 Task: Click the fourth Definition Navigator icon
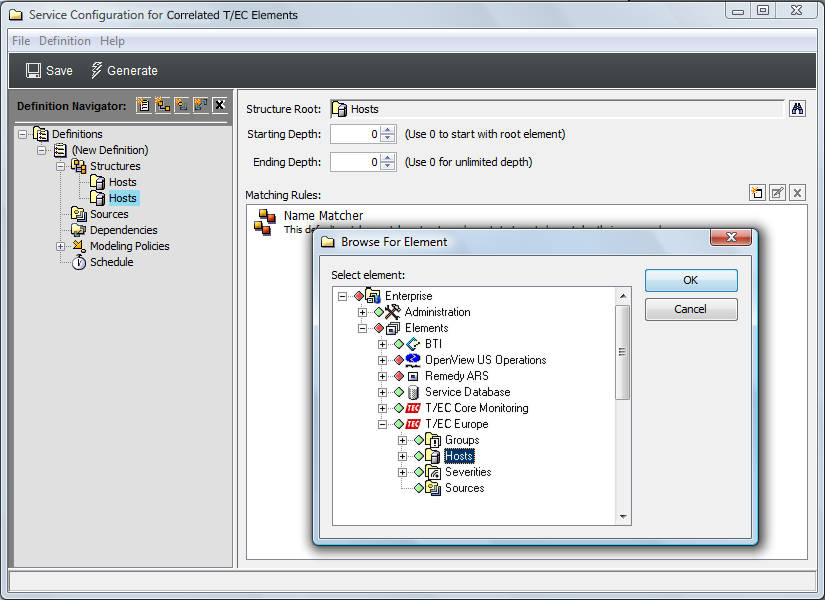pos(200,105)
